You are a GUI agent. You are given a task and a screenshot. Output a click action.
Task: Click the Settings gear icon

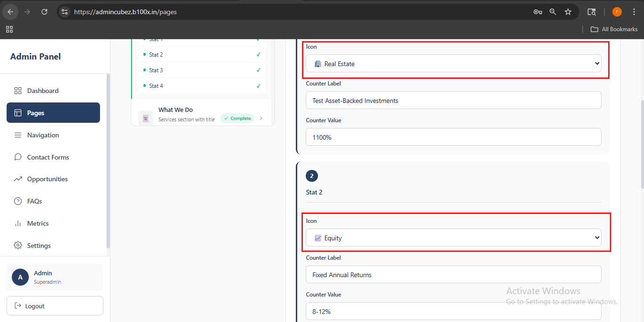click(18, 246)
